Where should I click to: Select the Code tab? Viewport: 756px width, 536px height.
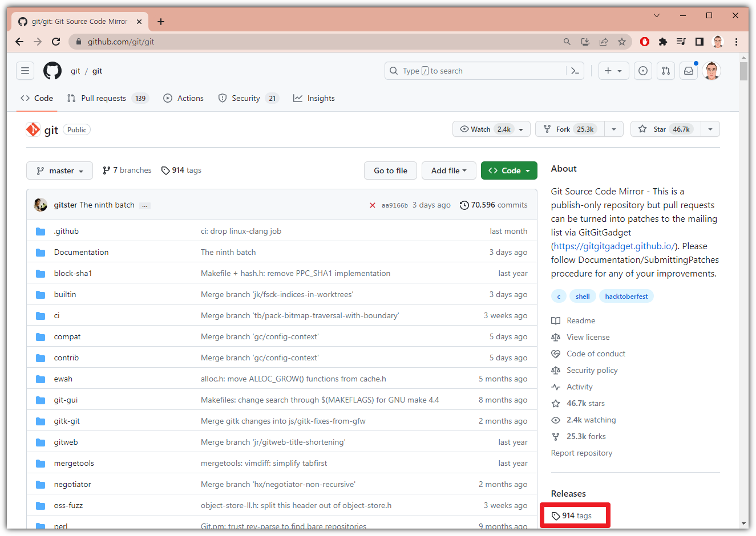tap(37, 98)
